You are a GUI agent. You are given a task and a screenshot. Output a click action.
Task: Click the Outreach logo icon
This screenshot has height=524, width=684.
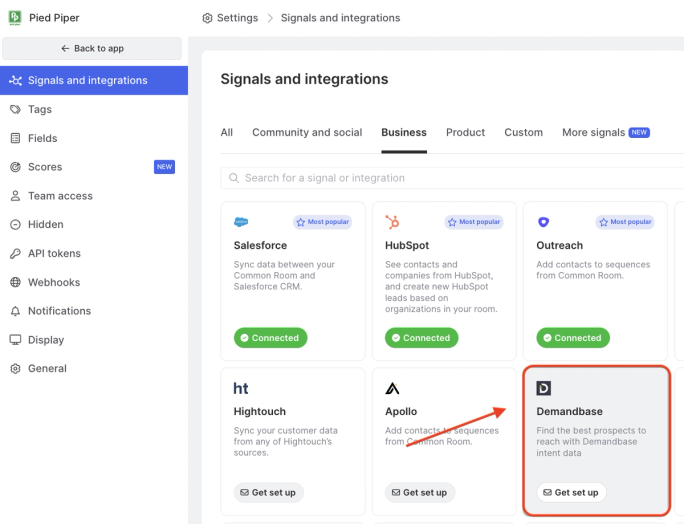[543, 222]
